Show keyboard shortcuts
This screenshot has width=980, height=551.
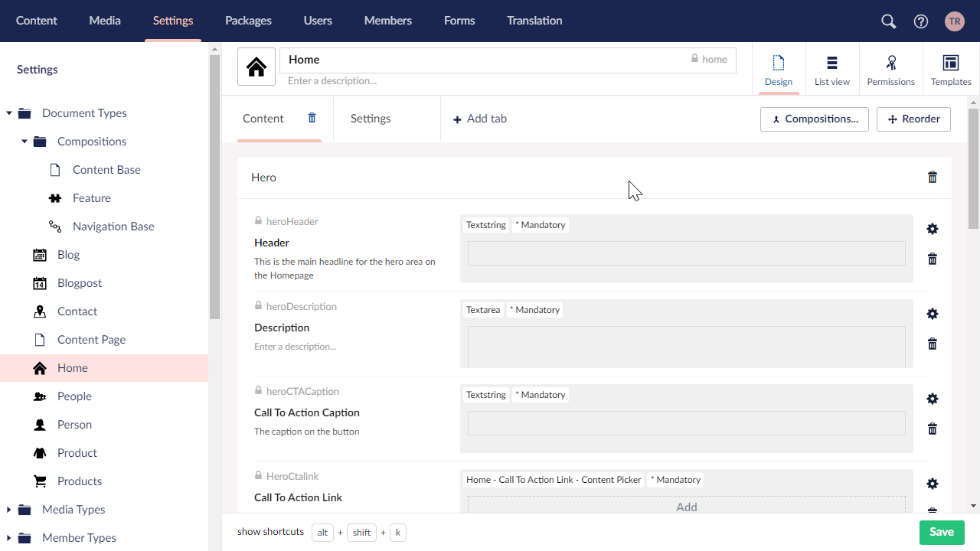pyautogui.click(x=270, y=532)
